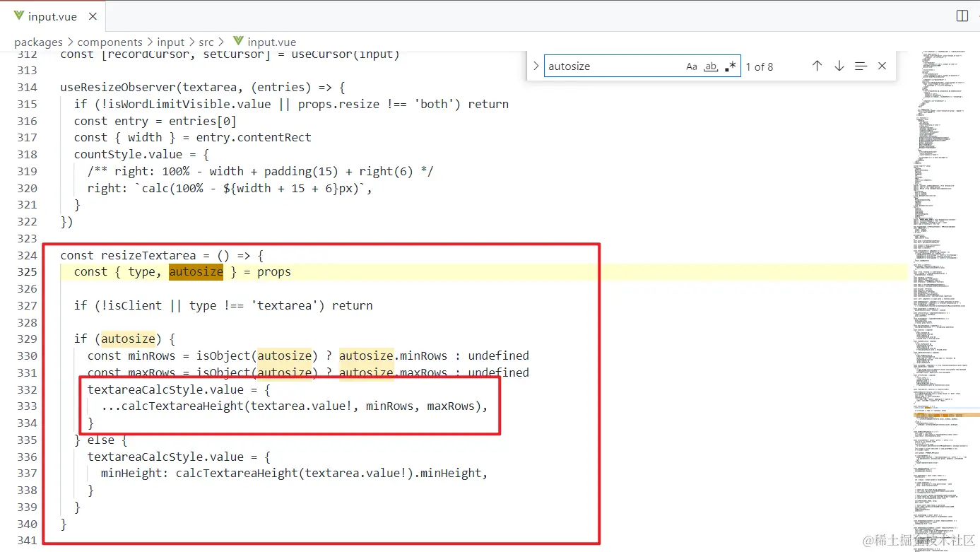Click the 'textarea' string on line 327
Screen dimensions: 980x552
pyautogui.click(x=285, y=305)
